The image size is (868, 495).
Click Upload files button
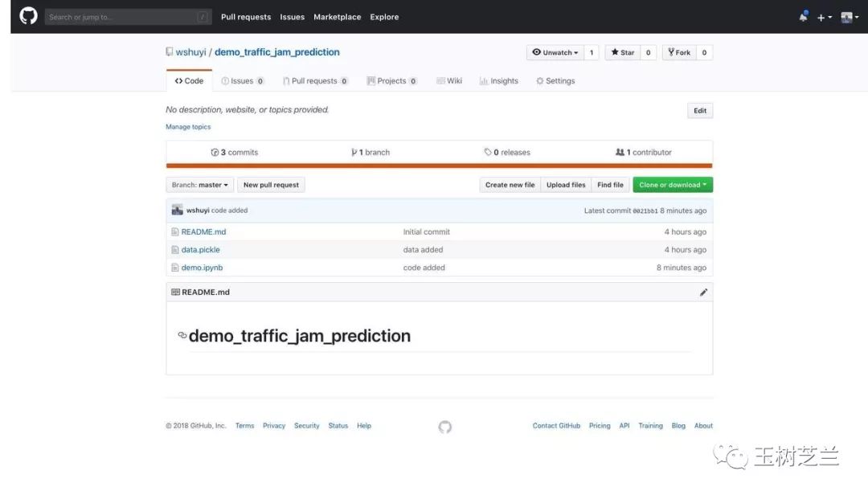click(566, 185)
